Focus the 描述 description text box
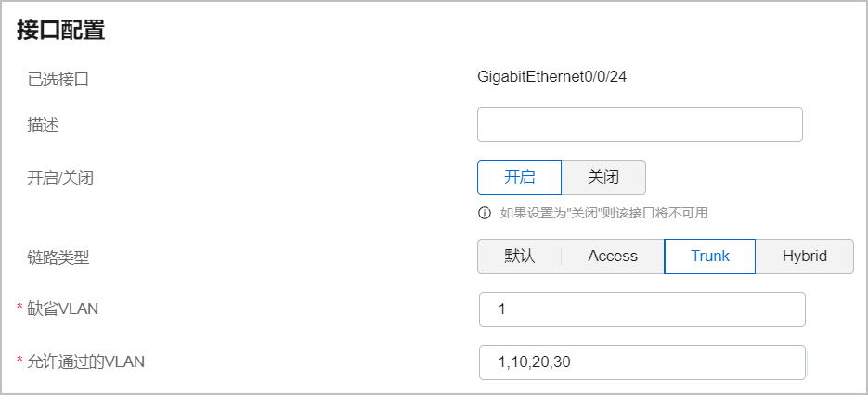 pos(640,125)
